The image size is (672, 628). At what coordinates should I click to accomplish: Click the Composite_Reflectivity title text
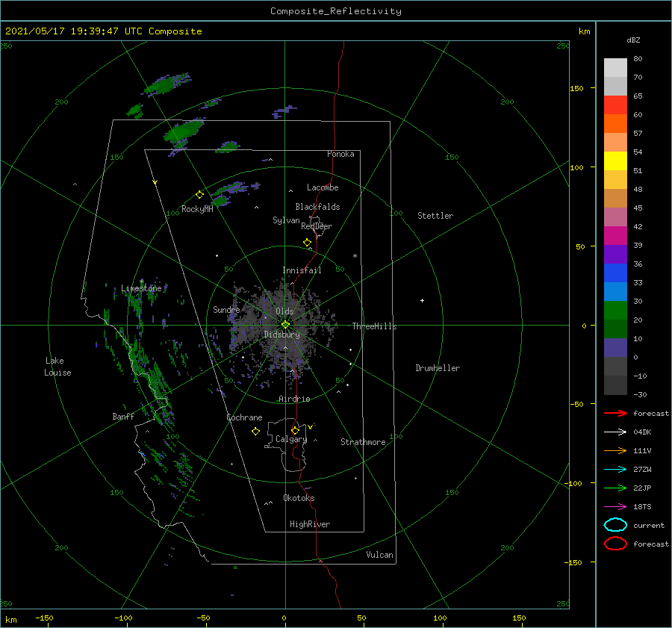[x=335, y=11]
